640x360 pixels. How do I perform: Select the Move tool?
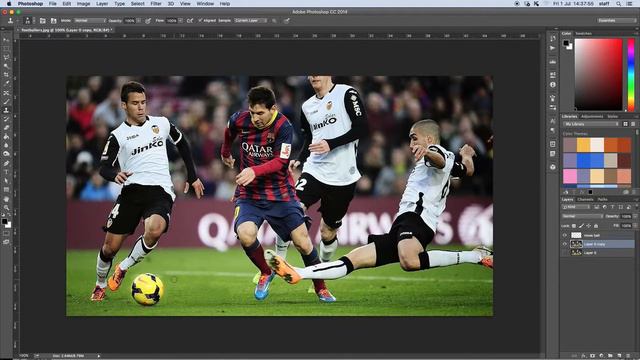[x=7, y=40]
